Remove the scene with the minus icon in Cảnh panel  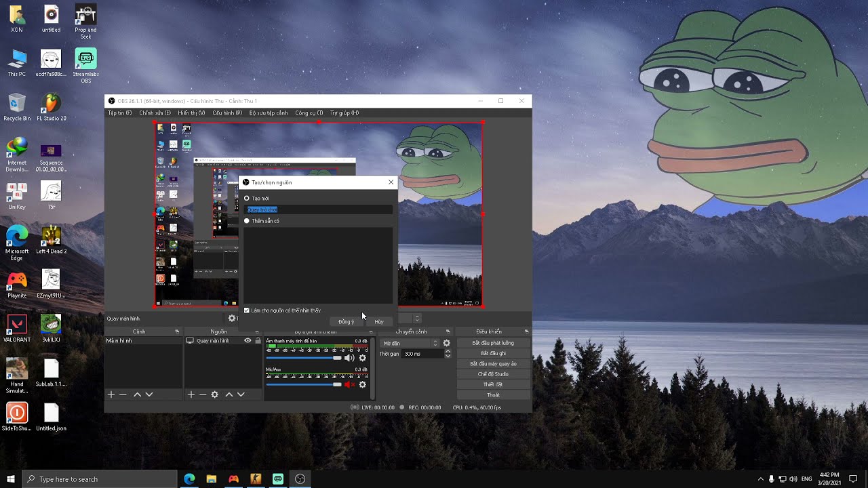[123, 394]
